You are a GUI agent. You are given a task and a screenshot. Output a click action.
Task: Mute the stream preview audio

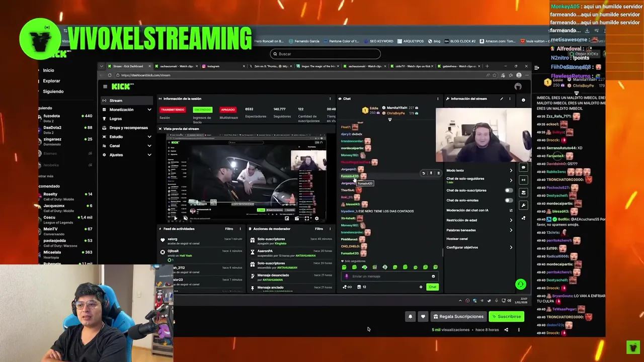coord(185,218)
